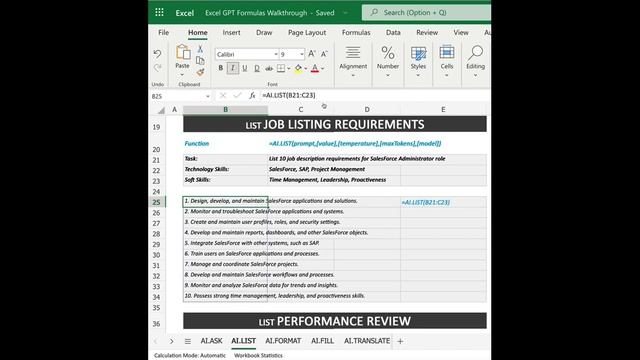Open the all sheets list icon
The width and height of the screenshot is (640, 360).
click(187, 341)
